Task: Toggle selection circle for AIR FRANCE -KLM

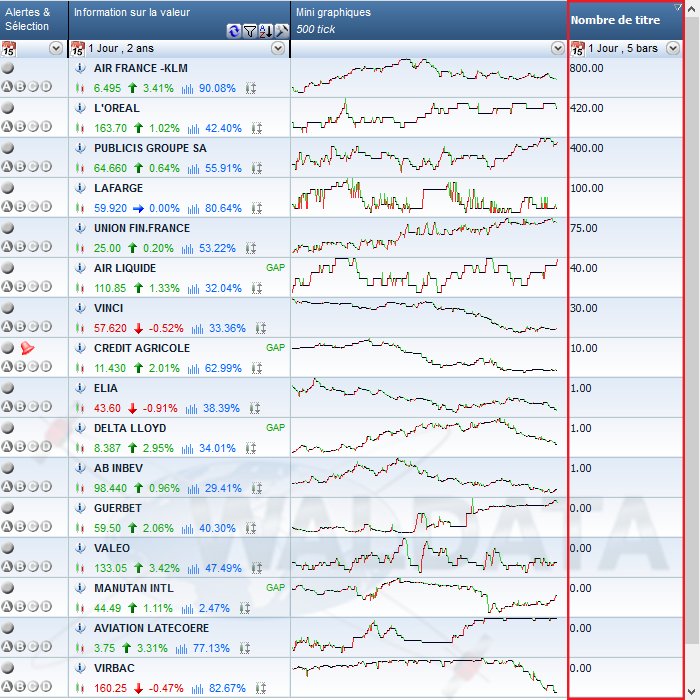Action: point(8,68)
